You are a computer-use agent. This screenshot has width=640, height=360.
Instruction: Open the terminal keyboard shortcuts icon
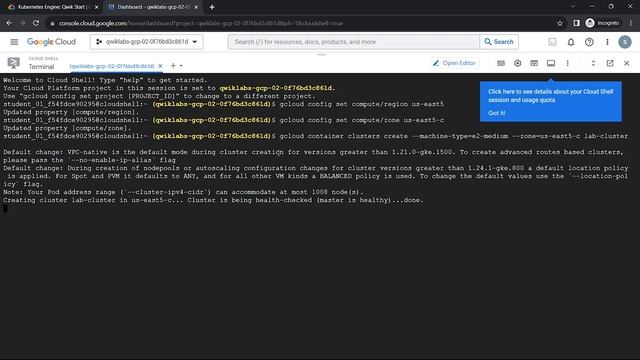tap(501, 63)
